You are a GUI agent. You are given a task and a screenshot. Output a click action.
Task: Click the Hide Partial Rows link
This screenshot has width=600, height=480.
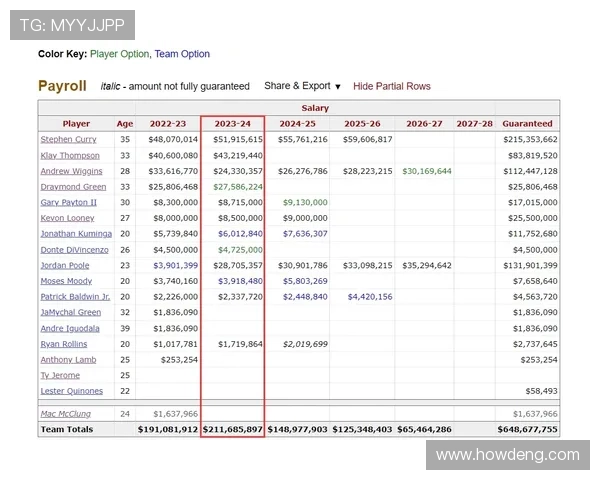click(392, 86)
